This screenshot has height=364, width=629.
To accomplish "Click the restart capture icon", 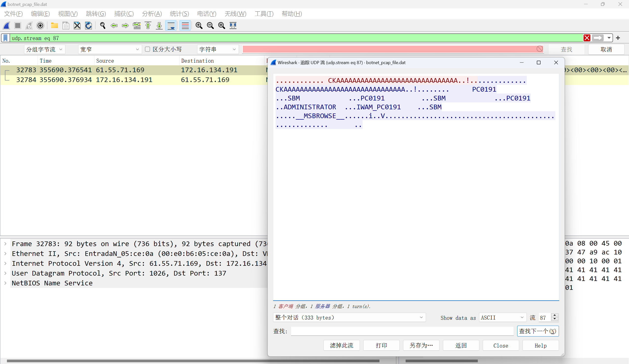I will [x=29, y=26].
